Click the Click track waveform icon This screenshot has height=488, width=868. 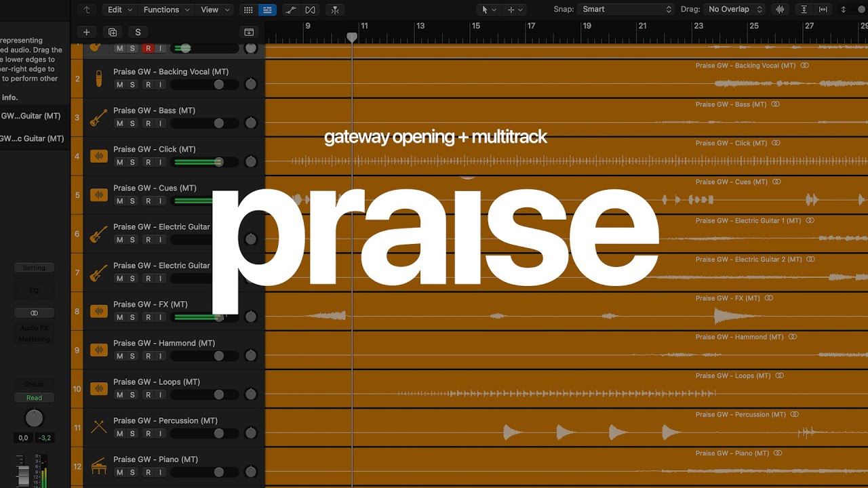[x=99, y=157]
